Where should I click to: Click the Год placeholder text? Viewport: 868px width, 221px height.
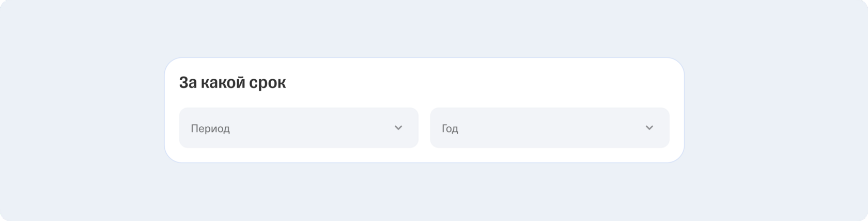pyautogui.click(x=450, y=128)
